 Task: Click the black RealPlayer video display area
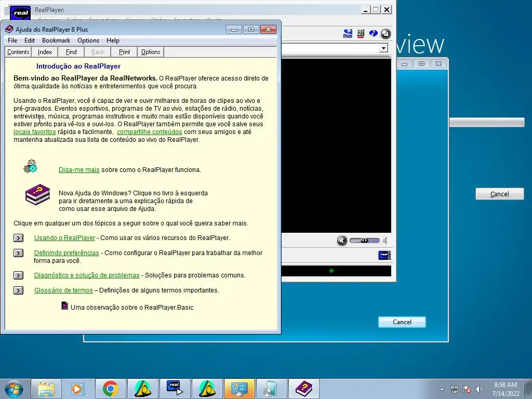point(336,146)
